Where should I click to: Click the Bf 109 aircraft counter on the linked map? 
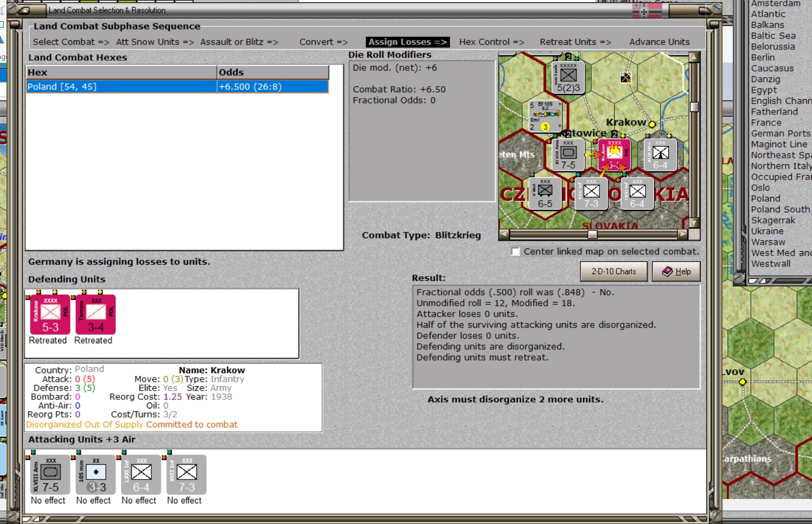point(545,116)
